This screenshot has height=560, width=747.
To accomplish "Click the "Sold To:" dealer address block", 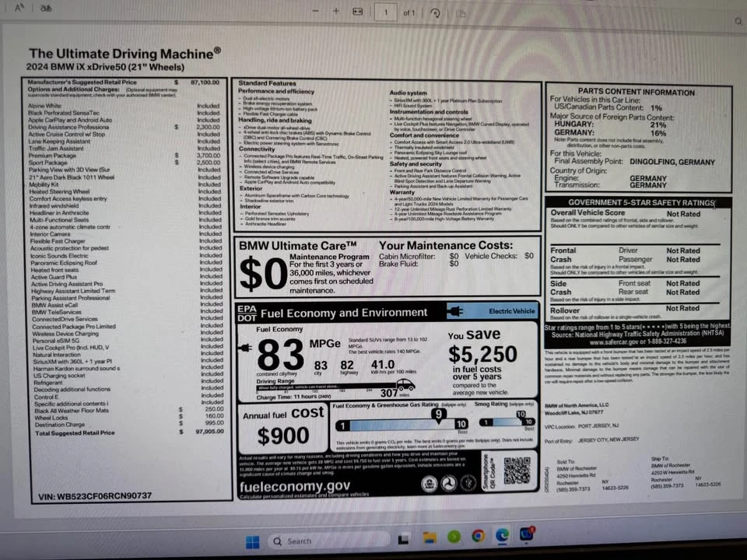I will click(592, 475).
